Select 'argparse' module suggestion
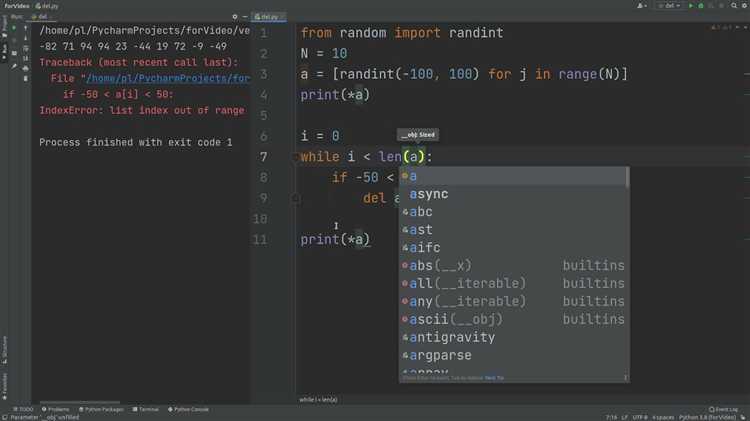The height and width of the screenshot is (421, 750). point(513,355)
